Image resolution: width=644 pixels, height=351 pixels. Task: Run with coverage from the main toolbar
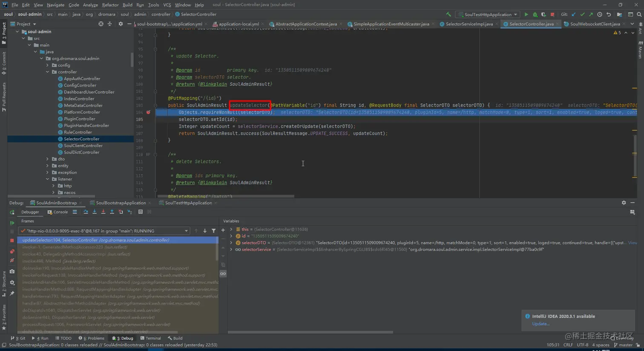click(543, 14)
